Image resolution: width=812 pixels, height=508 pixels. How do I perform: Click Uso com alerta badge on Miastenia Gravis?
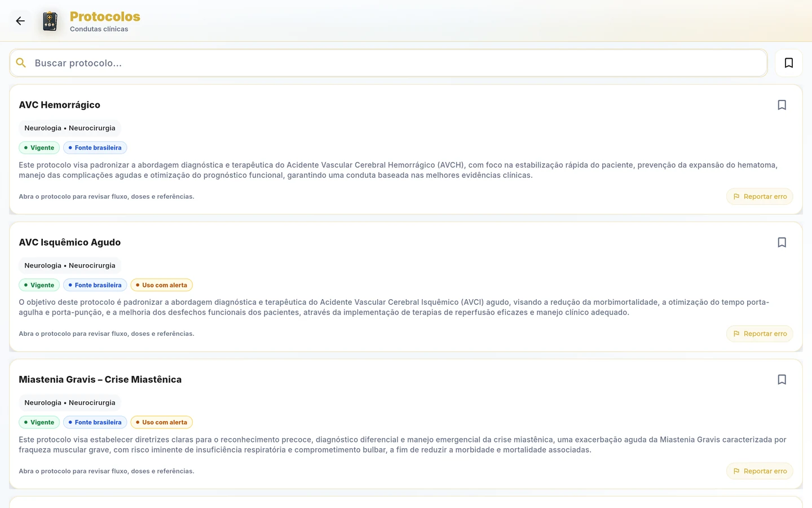pos(162,422)
